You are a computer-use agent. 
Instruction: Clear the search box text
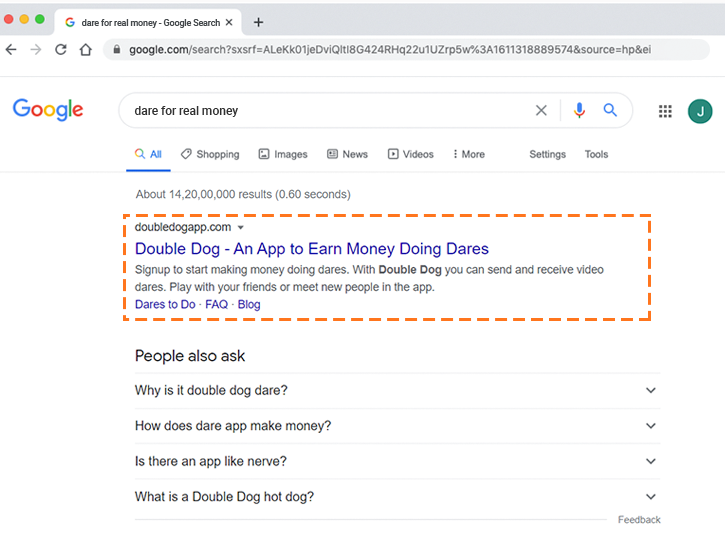tap(541, 110)
